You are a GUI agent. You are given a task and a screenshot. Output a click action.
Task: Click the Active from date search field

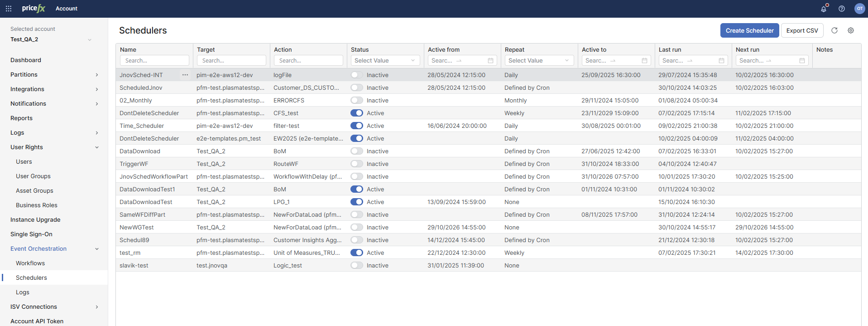pyautogui.click(x=462, y=60)
